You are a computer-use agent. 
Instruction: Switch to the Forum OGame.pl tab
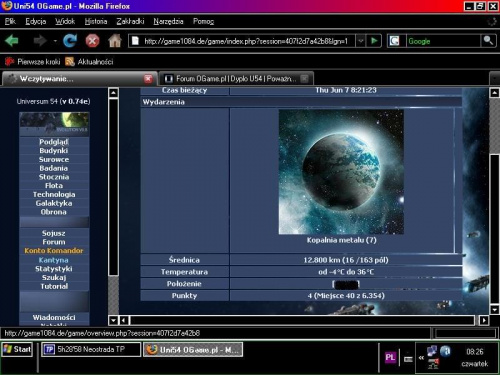pyautogui.click(x=236, y=79)
